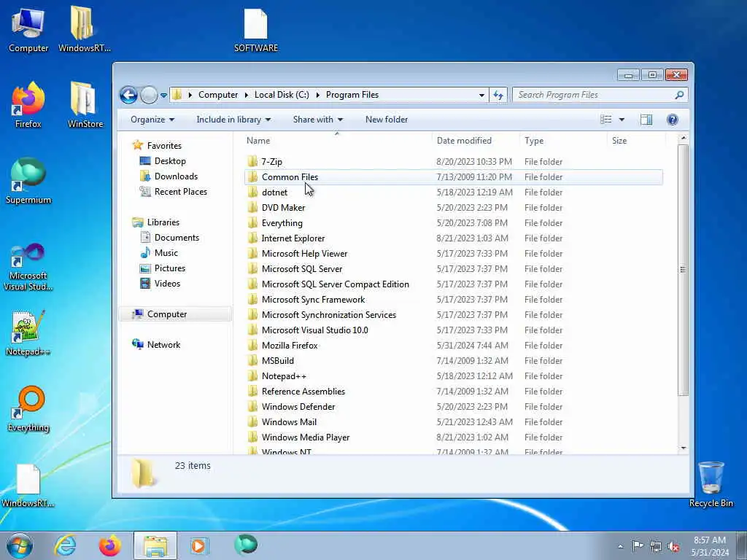
Task: Click the Program Files breadcrumb segment
Action: [352, 95]
